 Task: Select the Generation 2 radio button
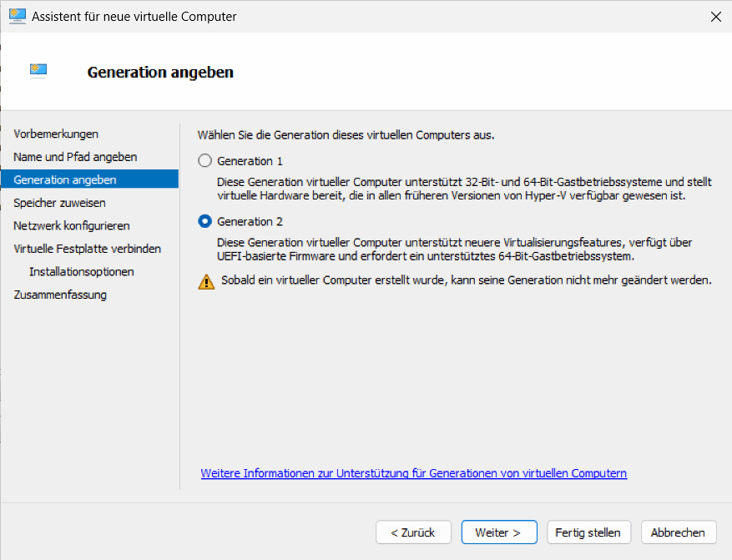(204, 220)
